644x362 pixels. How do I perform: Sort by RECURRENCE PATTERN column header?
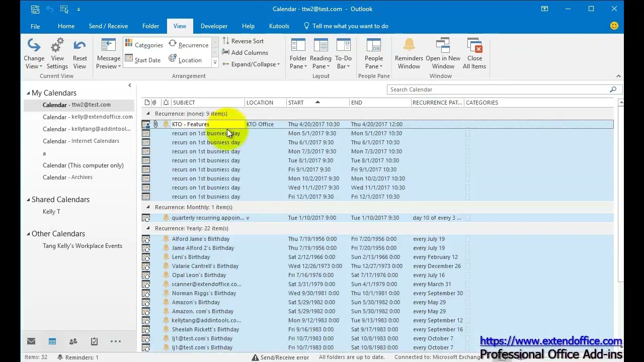[x=437, y=103]
